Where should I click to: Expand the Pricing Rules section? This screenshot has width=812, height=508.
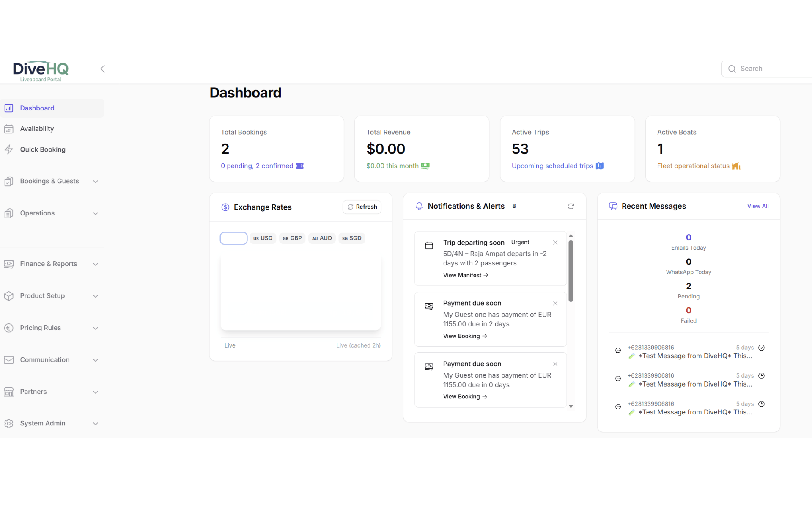click(96, 328)
